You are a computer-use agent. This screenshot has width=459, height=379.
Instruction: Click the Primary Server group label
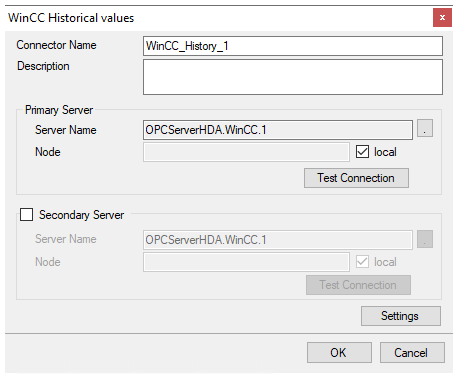pos(59,110)
